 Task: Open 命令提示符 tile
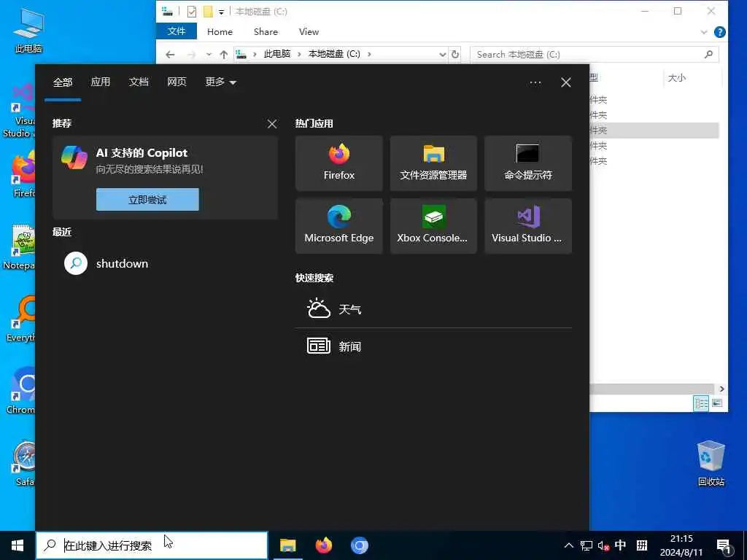click(528, 163)
